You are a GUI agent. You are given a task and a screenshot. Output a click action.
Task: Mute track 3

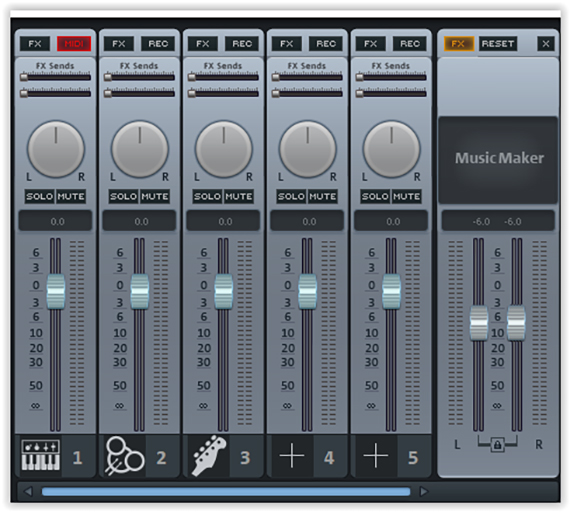239,196
